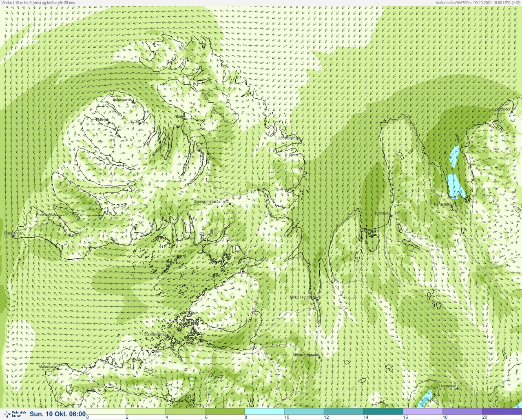
Task: Select the 16–18 m/s lavender legend color
Action: pyautogui.click(x=422, y=411)
